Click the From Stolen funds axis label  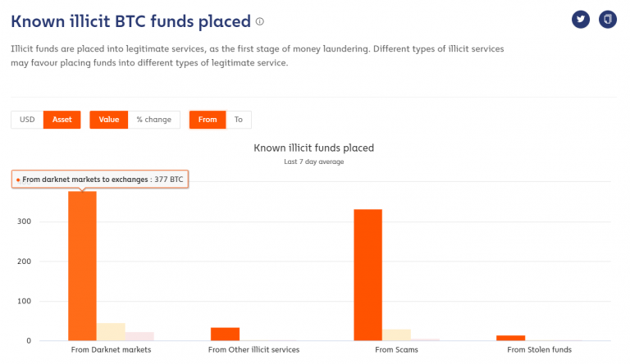pos(539,350)
